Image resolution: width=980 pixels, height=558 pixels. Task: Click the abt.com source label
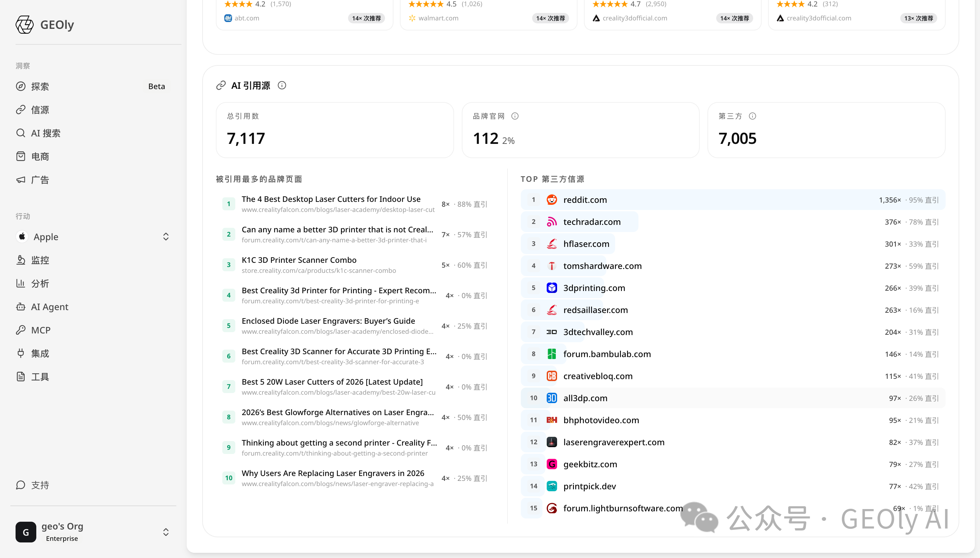(x=247, y=18)
